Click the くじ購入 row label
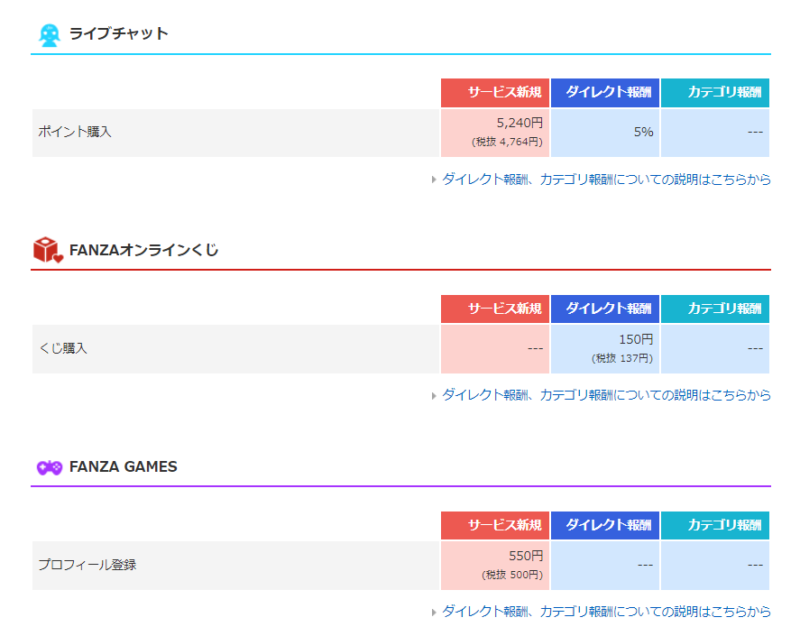Viewport: 800px width, 636px height. tap(63, 349)
